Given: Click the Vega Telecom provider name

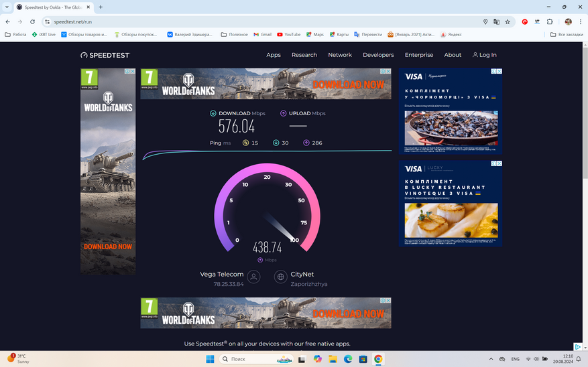Looking at the screenshot, I should click(x=222, y=274).
